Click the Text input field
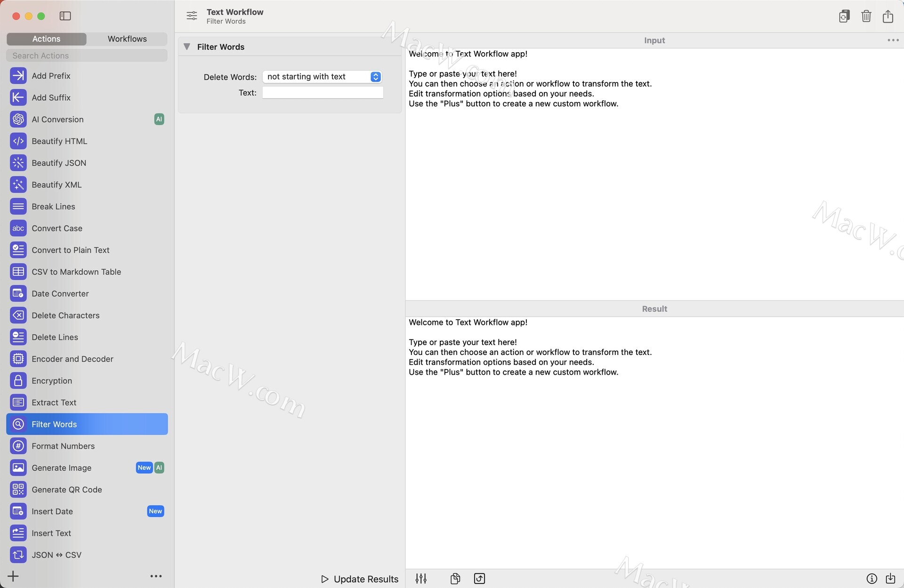904x588 pixels. pos(323,93)
